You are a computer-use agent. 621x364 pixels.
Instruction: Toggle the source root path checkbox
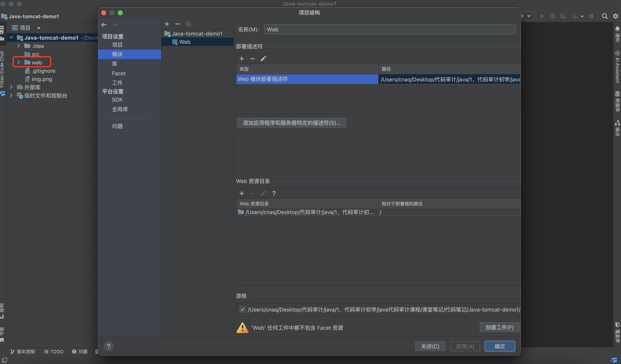243,309
